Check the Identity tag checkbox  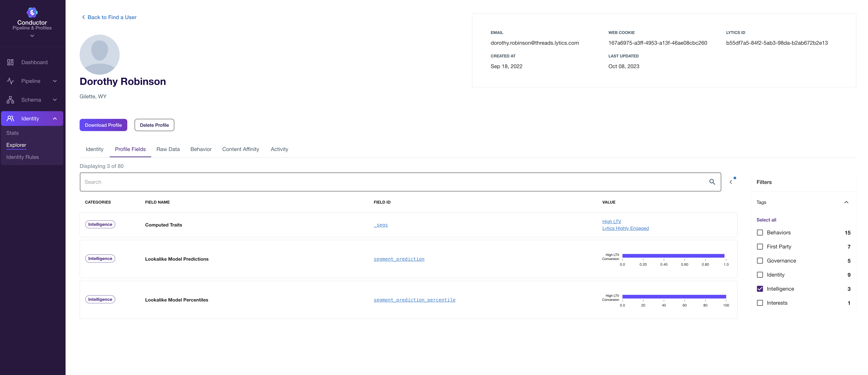pyautogui.click(x=760, y=275)
